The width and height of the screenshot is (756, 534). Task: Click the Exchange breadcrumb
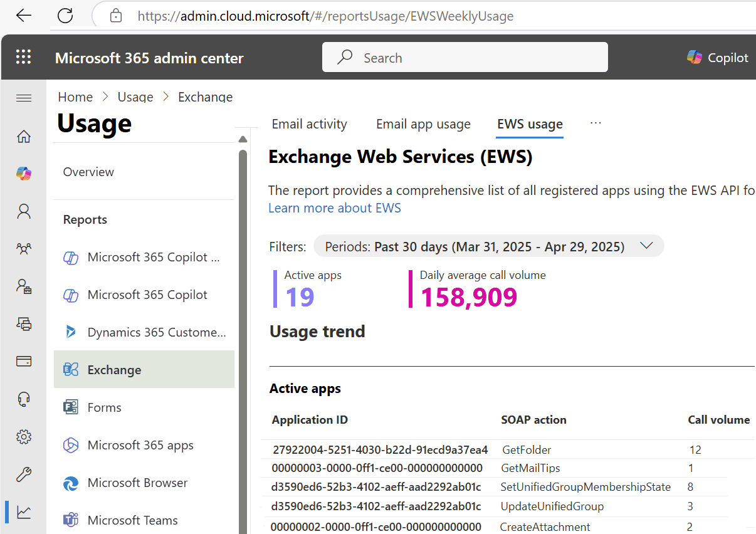pos(205,97)
